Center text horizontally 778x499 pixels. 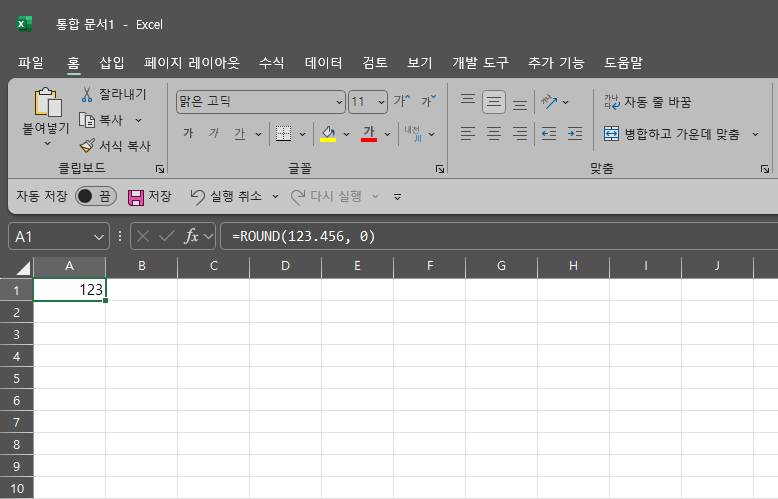coord(494,133)
